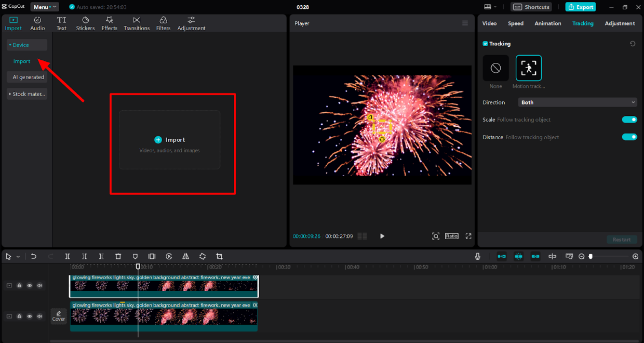The height and width of the screenshot is (343, 644).
Task: Click the Export button
Action: click(x=580, y=7)
